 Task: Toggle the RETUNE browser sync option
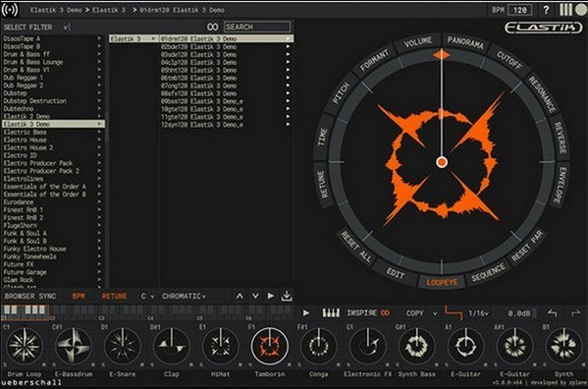click(114, 296)
